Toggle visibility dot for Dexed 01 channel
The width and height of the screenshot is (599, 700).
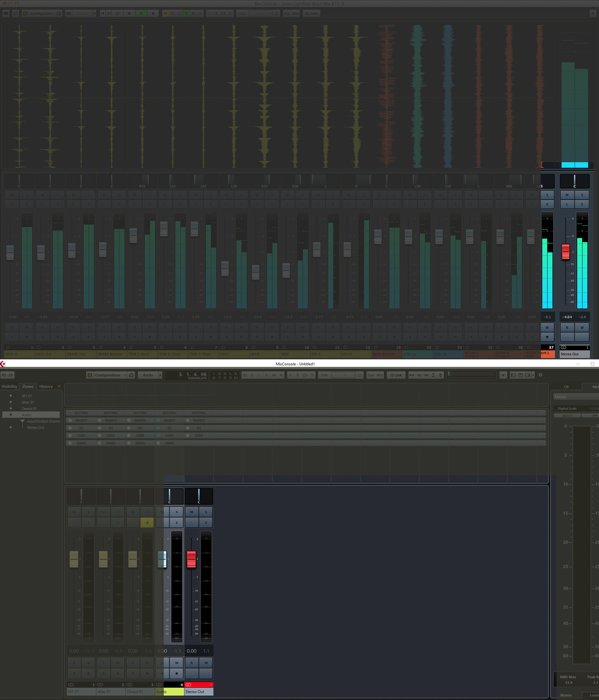point(11,408)
